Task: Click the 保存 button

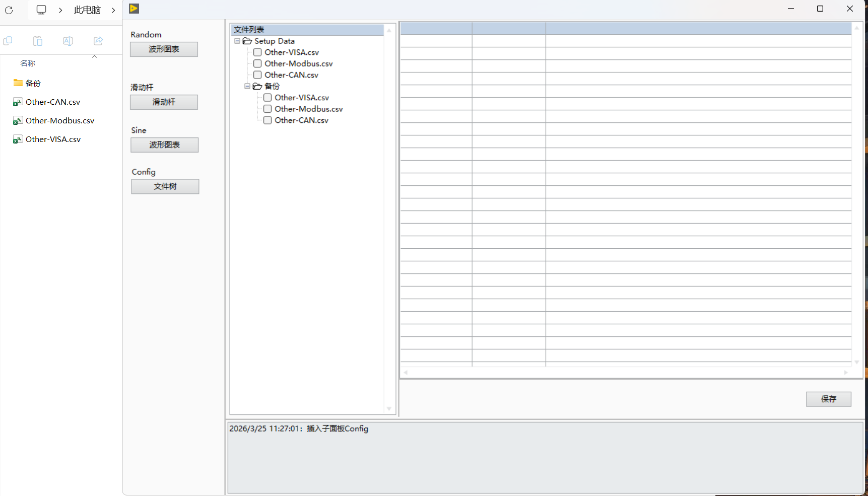Action: tap(829, 399)
